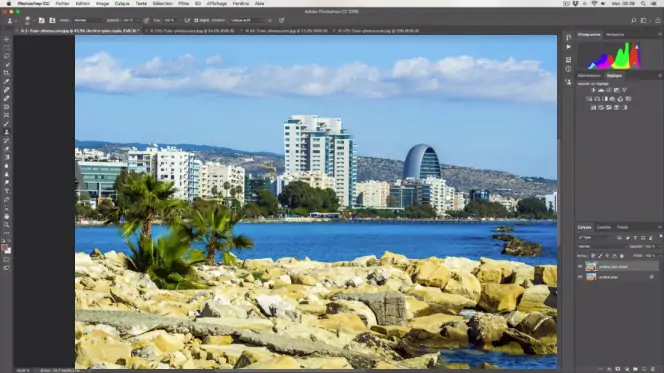The height and width of the screenshot is (373, 664).
Task: Switch to the Tracés tab
Action: pyautogui.click(x=622, y=227)
